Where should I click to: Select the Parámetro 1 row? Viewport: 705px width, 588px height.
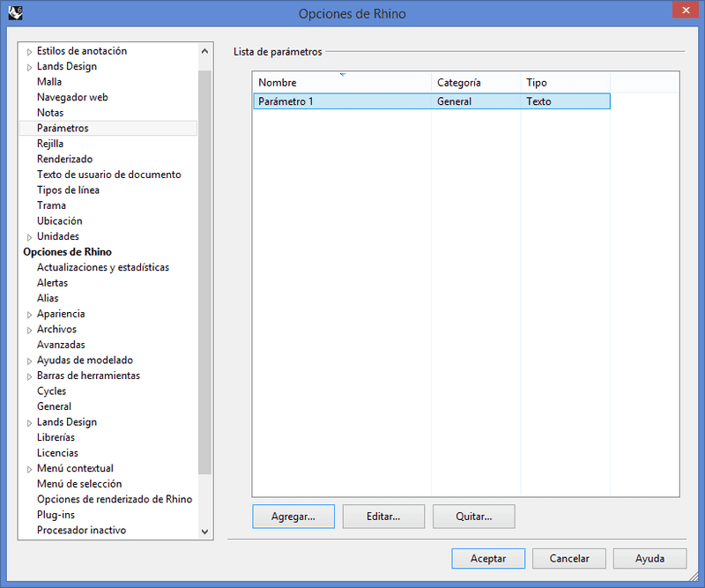click(x=432, y=101)
